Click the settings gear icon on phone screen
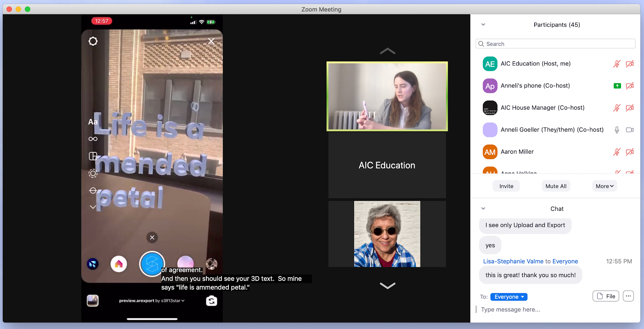This screenshot has height=329, width=644. [93, 41]
